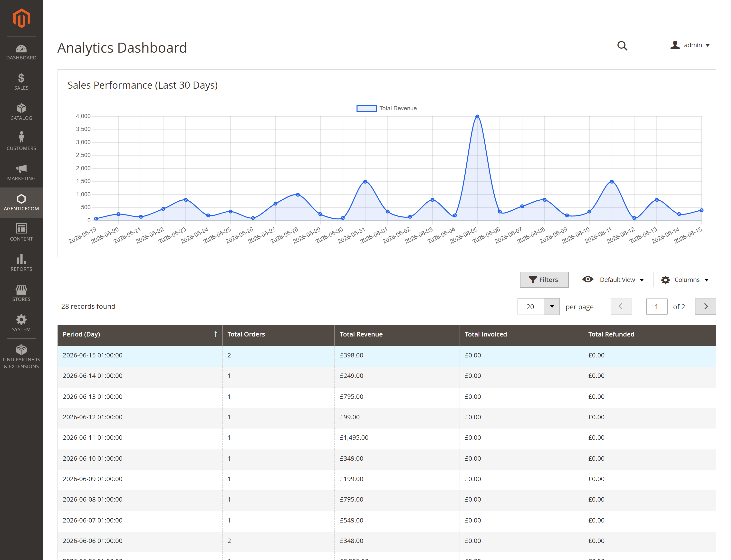Click the global search magnifier icon

tap(622, 46)
